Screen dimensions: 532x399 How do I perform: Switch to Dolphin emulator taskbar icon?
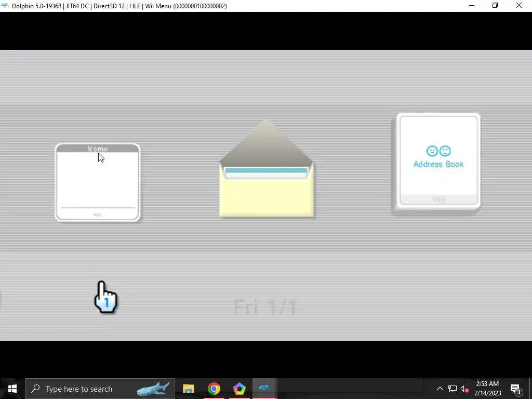pyautogui.click(x=264, y=389)
